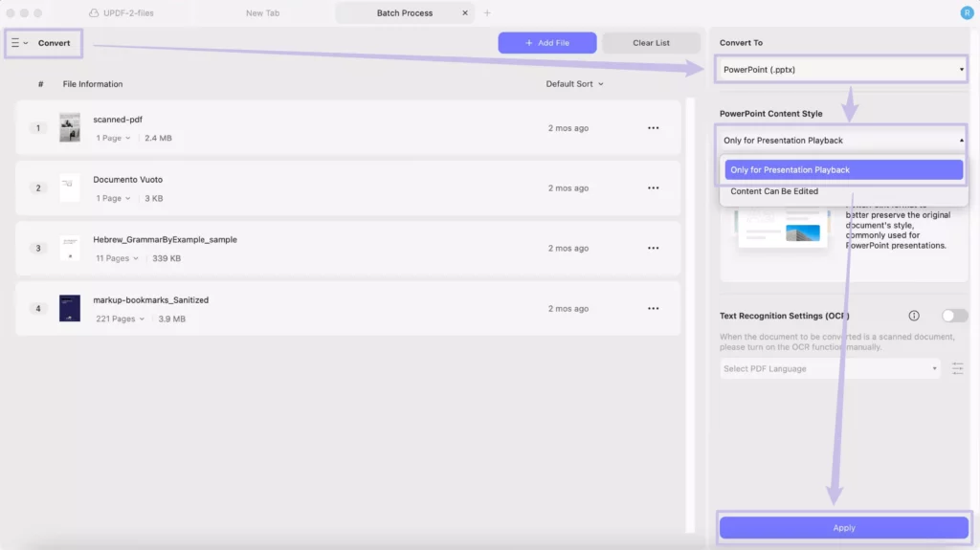The height and width of the screenshot is (550, 980).
Task: Enable the Text Recognition OCR toggle
Action: [x=954, y=316]
